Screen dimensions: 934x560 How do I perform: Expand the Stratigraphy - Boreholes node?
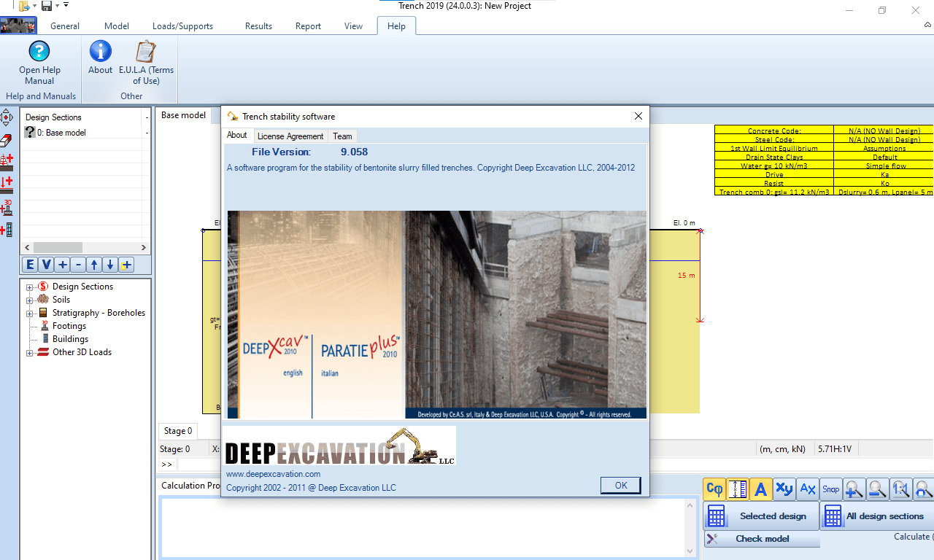click(x=30, y=314)
